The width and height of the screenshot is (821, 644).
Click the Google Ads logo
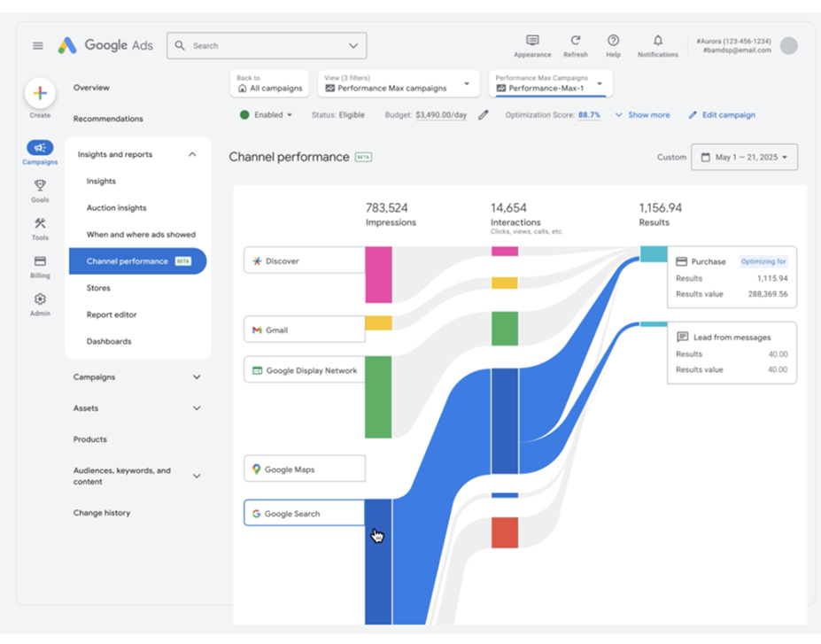(x=105, y=45)
